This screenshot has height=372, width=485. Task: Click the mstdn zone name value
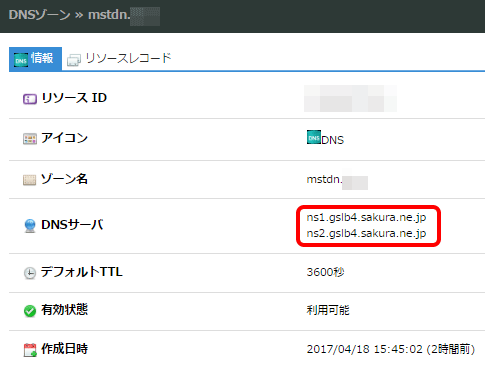coord(337,180)
